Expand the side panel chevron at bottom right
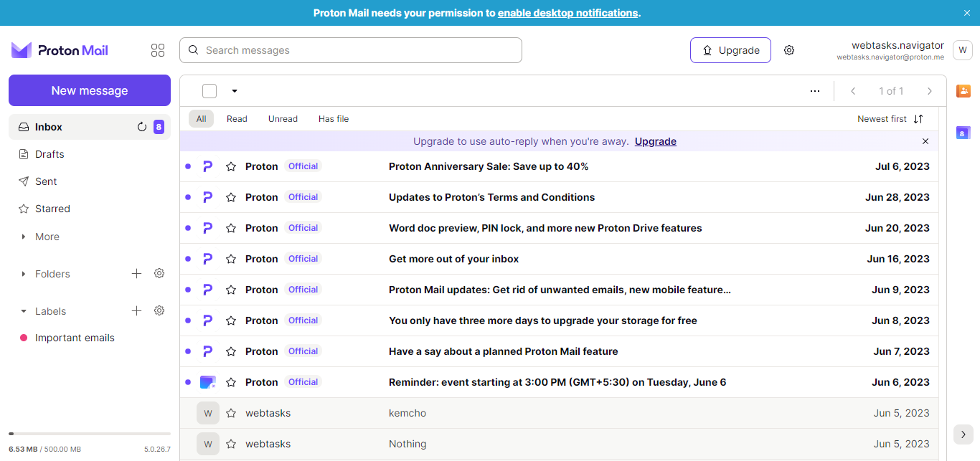This screenshot has height=461, width=980. 963,434
